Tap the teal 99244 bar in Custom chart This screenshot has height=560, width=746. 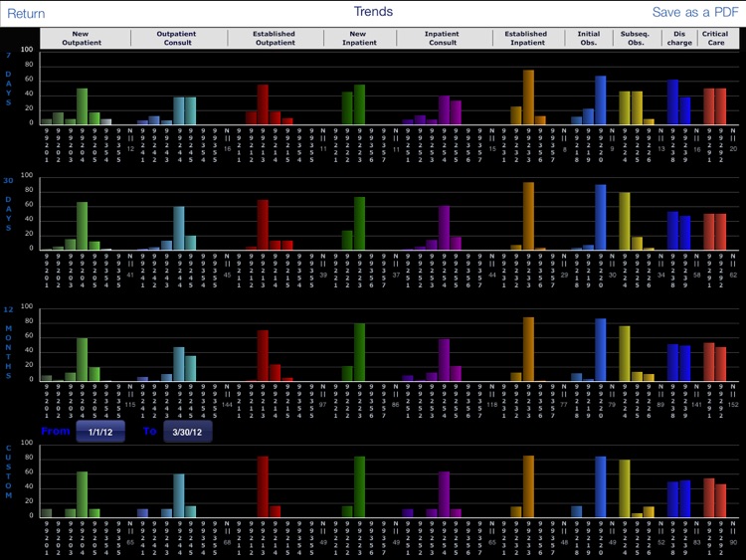pos(179,495)
